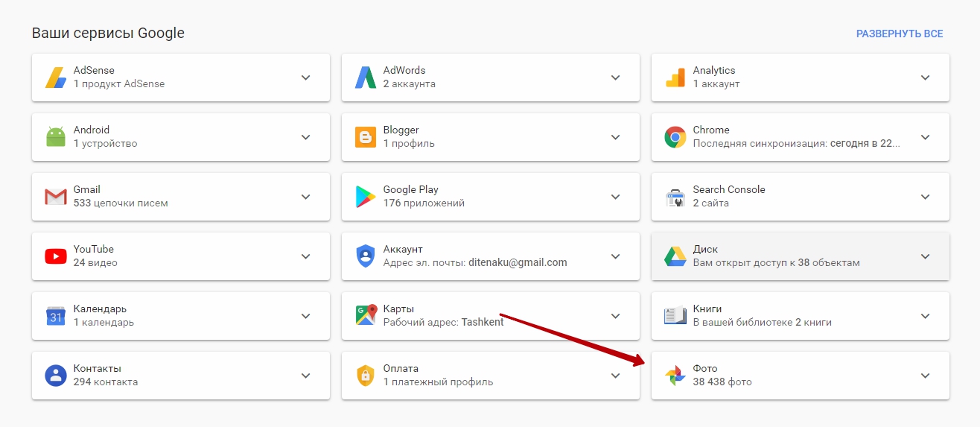Click the '1 платежный профиль' text
This screenshot has height=427, width=980.
click(438, 382)
